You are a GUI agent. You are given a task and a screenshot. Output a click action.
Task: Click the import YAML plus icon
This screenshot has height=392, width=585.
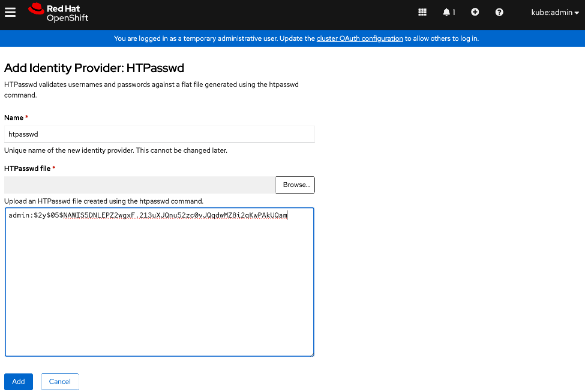[x=475, y=12]
